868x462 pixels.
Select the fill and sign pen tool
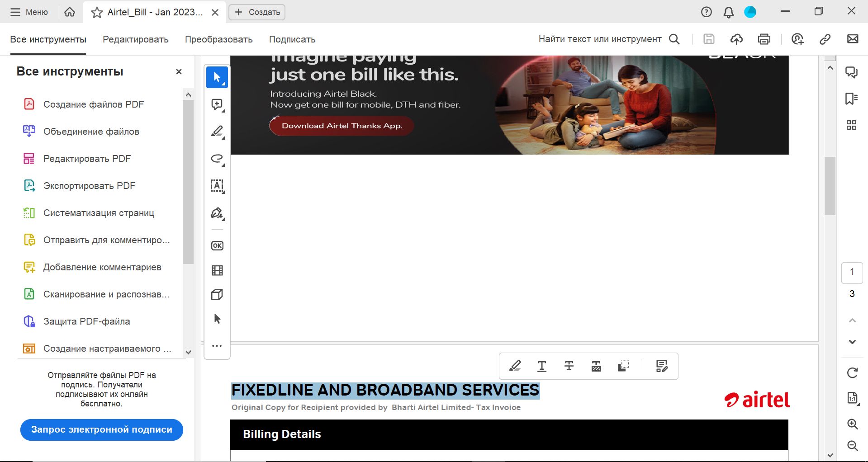pos(217,213)
